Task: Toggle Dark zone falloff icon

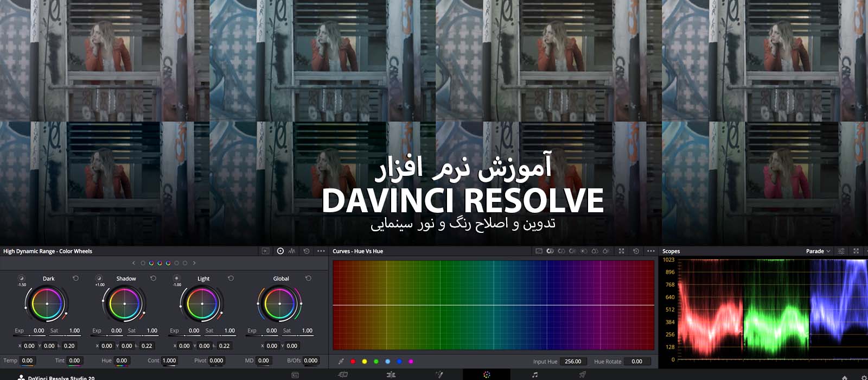Action: click(x=22, y=278)
